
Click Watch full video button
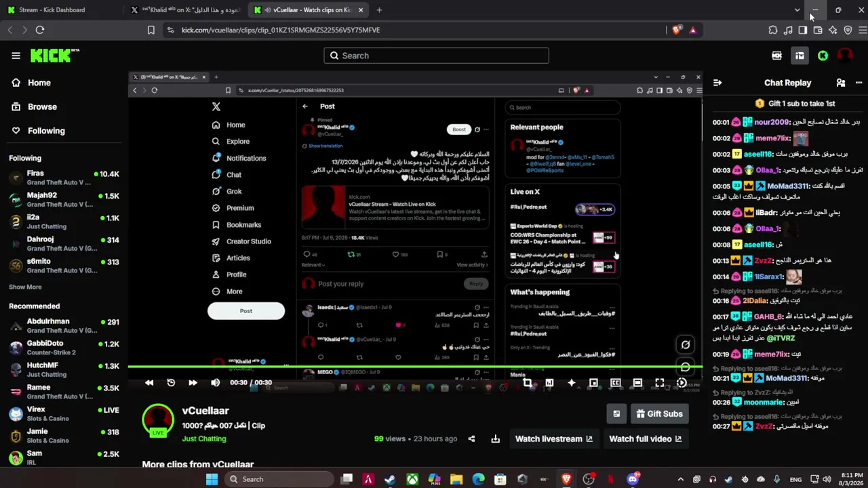(x=646, y=439)
